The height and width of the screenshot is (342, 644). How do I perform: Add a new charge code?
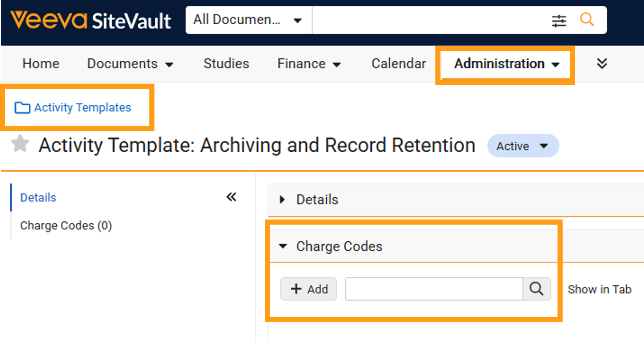pos(309,289)
